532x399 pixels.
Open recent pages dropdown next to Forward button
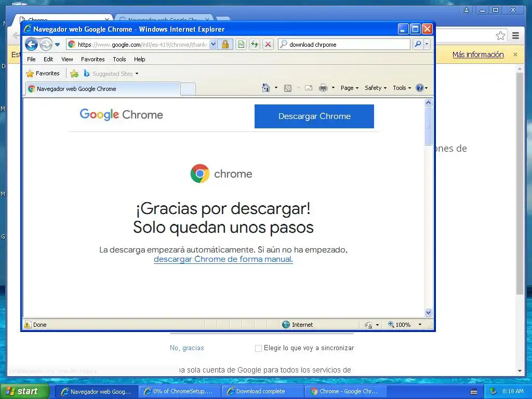[x=57, y=45]
